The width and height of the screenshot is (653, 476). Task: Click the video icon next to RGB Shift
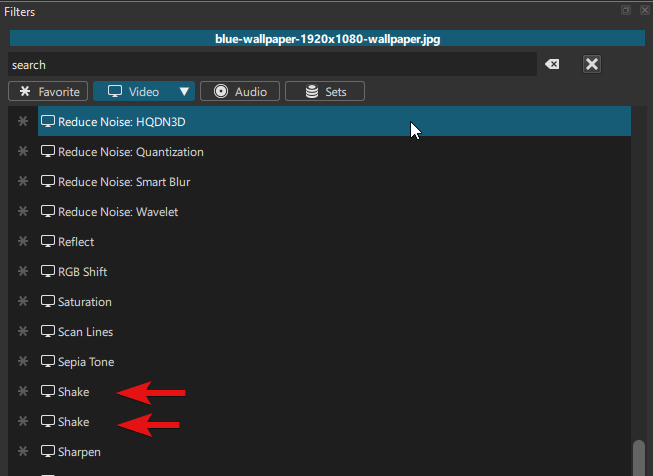click(x=48, y=271)
